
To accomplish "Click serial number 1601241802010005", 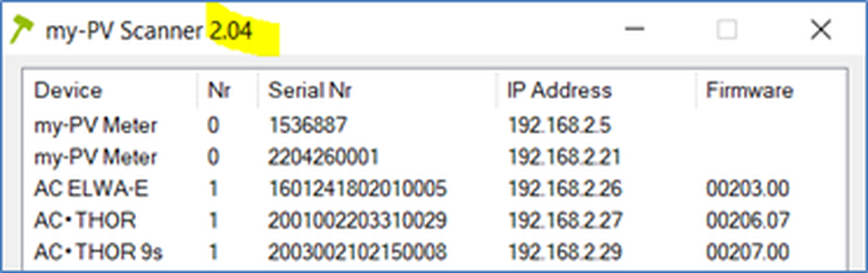I will point(357,188).
